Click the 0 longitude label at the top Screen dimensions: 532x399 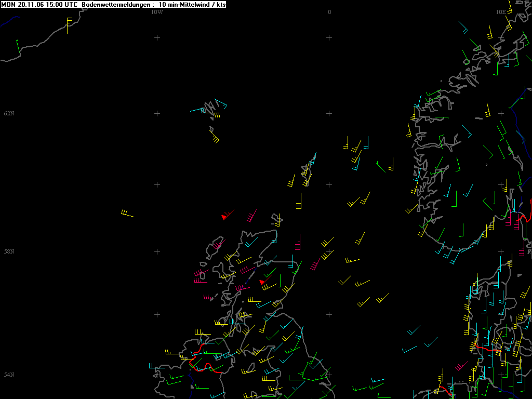tap(329, 12)
